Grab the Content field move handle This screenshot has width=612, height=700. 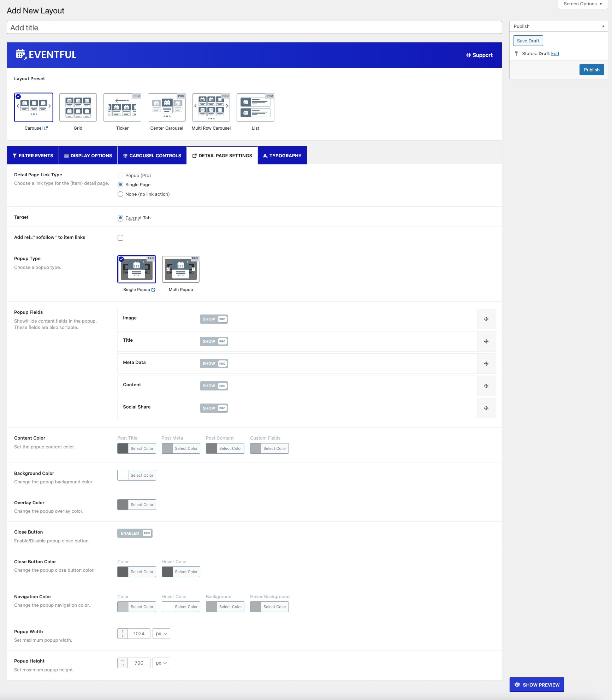coord(486,386)
